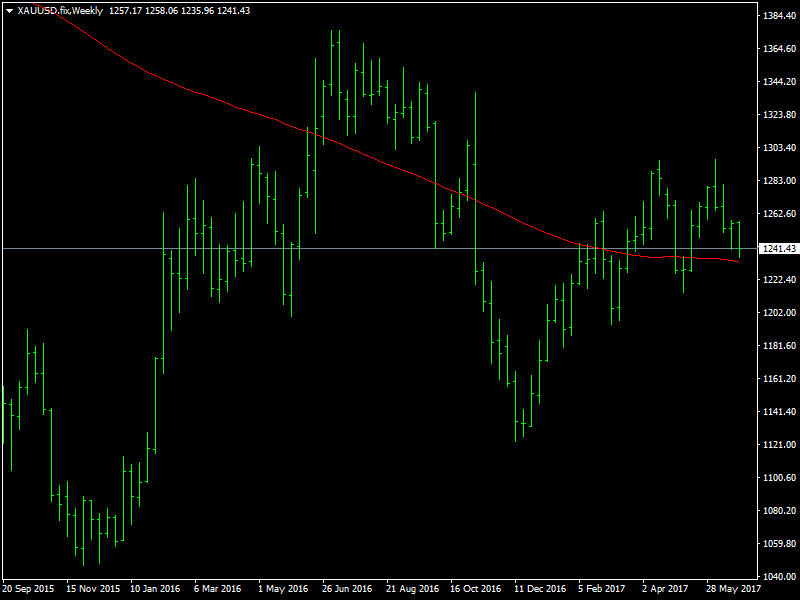Click price scale label 1100.60
Image resolution: width=800 pixels, height=600 pixels.
[x=779, y=478]
